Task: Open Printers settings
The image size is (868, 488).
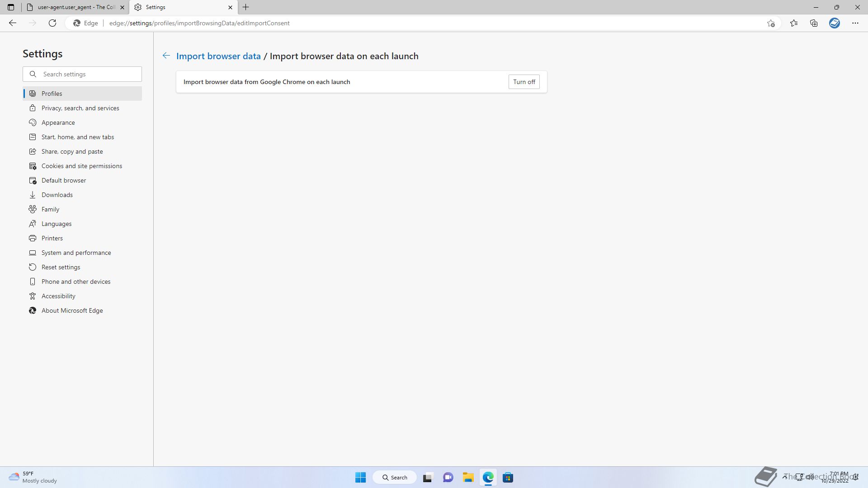Action: tap(82, 238)
